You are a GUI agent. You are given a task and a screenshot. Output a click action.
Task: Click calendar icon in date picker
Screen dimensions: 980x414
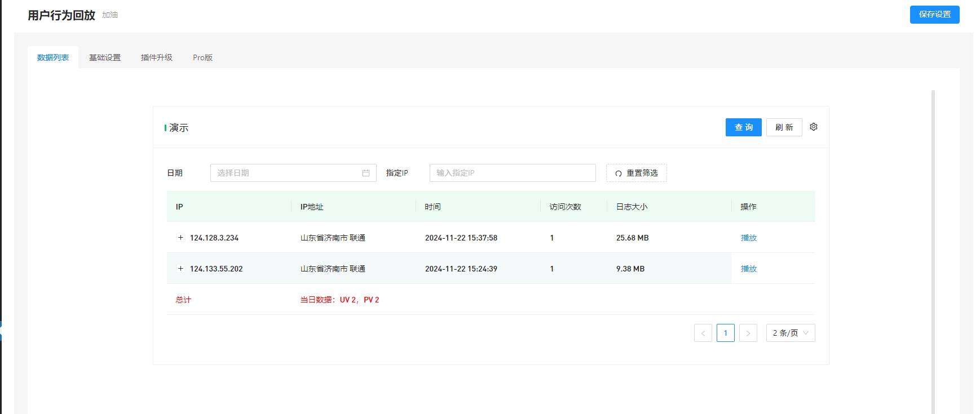coord(365,173)
